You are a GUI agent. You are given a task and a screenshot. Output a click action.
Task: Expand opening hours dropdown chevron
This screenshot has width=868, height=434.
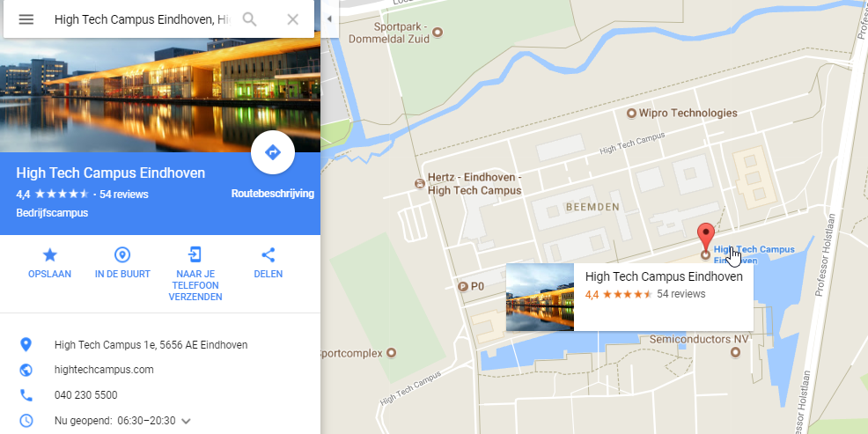(x=186, y=422)
